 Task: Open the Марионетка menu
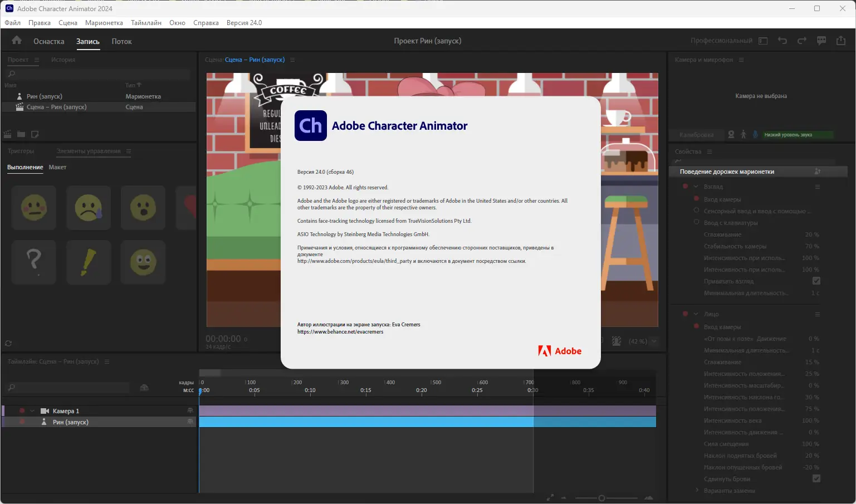[x=104, y=23]
